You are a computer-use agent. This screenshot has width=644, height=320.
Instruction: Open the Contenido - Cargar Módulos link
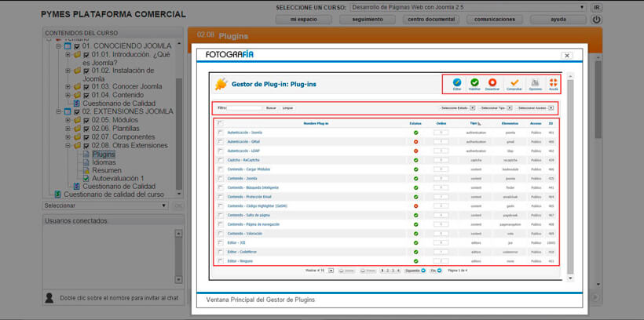[248, 169]
